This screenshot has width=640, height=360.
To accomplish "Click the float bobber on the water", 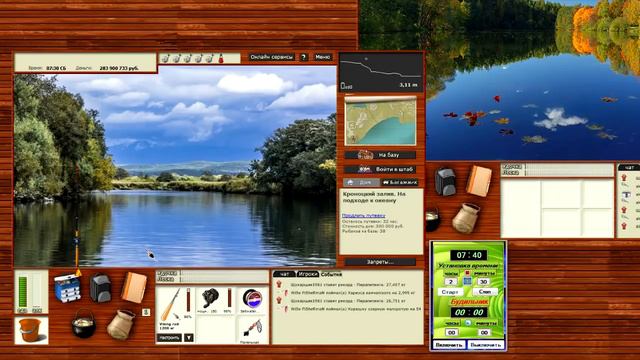I will [150, 254].
